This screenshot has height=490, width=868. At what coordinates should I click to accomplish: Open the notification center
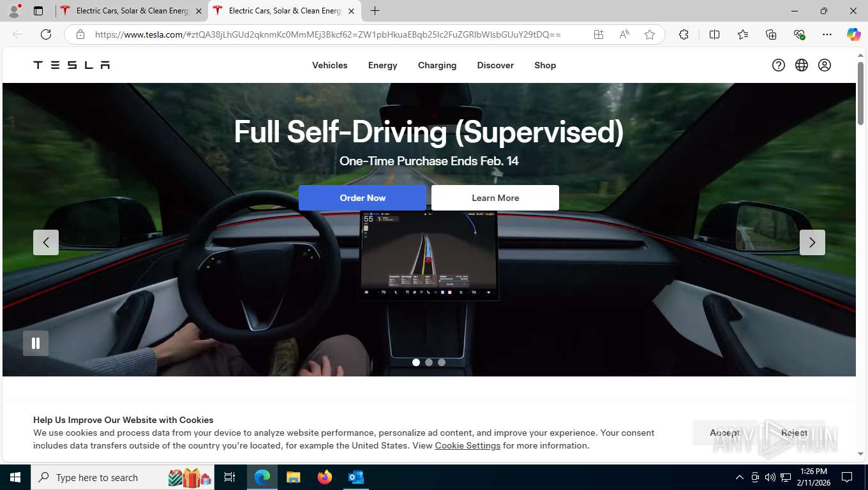[847, 477]
